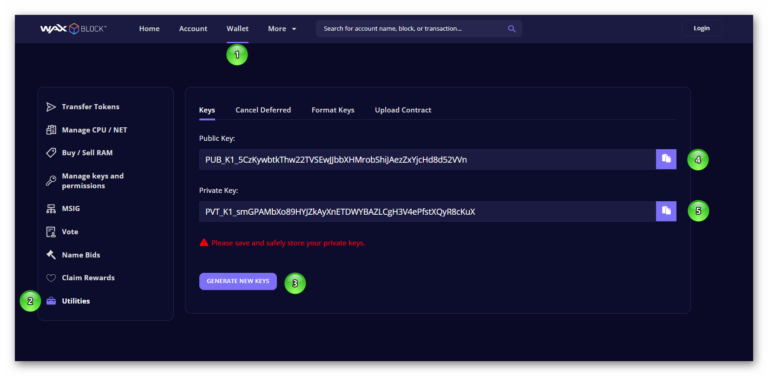Open Manage keys and permissions

93,181
